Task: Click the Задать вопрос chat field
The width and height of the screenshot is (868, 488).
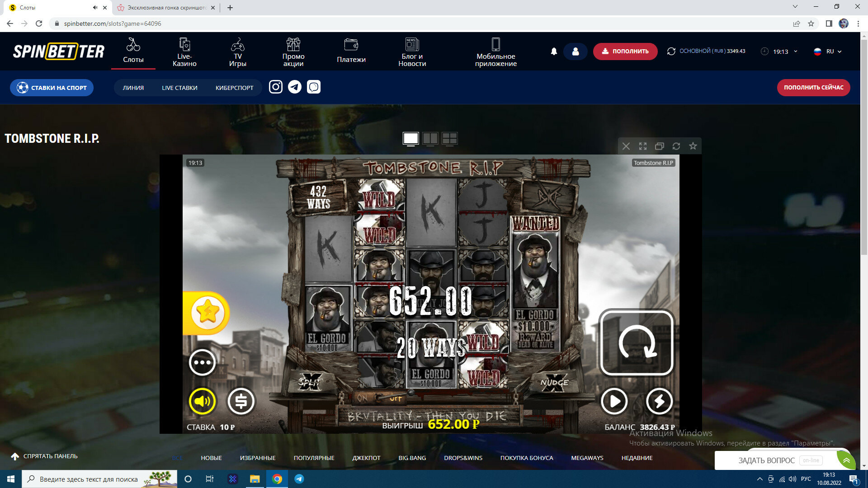Action: (766, 460)
